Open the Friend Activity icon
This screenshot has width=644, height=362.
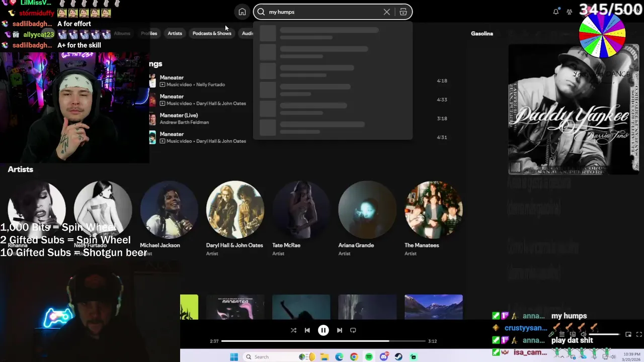(569, 12)
